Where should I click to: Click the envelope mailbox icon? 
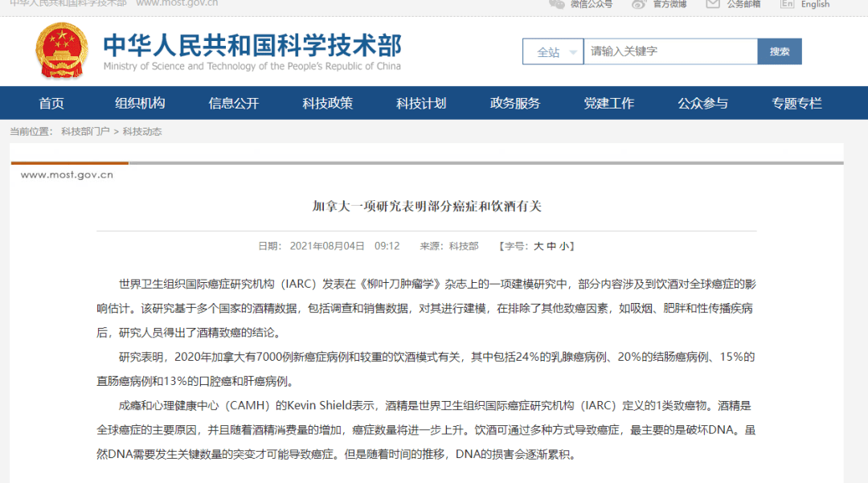click(x=712, y=3)
